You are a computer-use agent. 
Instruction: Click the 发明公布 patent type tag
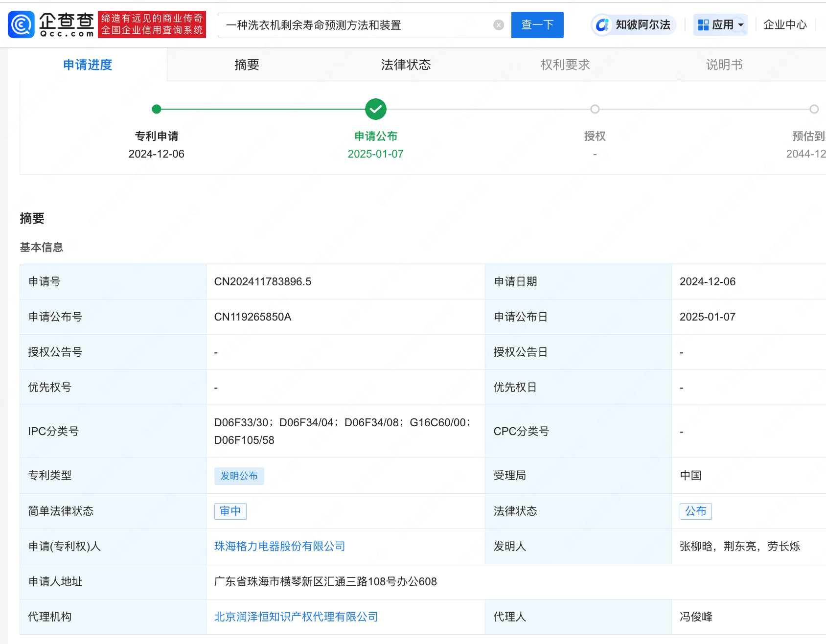(239, 475)
